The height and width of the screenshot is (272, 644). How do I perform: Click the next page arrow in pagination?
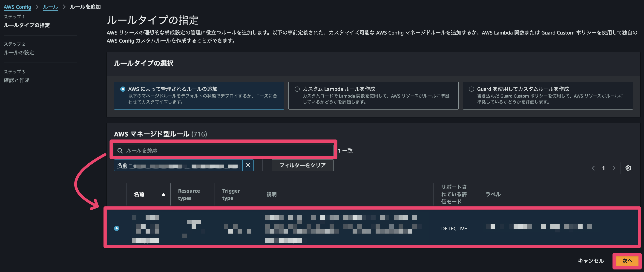pyautogui.click(x=614, y=168)
